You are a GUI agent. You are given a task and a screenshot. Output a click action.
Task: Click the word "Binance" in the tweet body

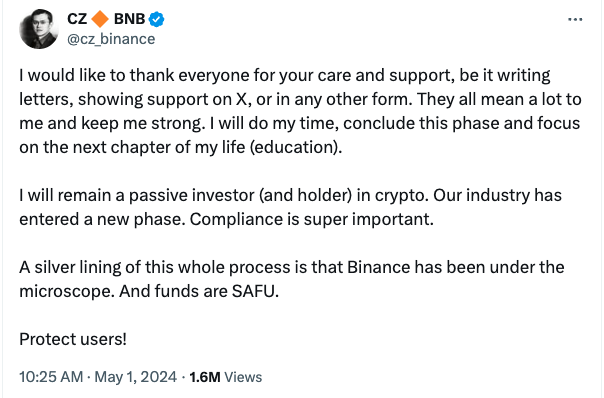tap(379, 267)
